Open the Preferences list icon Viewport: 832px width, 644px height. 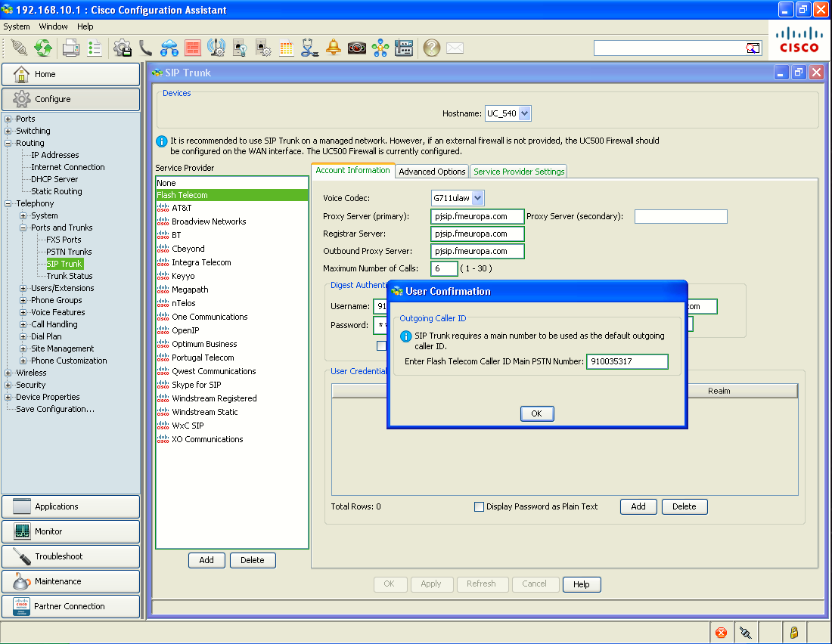95,48
